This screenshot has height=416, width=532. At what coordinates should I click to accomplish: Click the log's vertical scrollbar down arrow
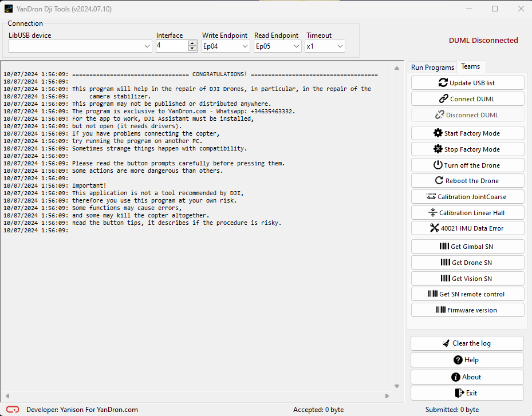pyautogui.click(x=397, y=386)
